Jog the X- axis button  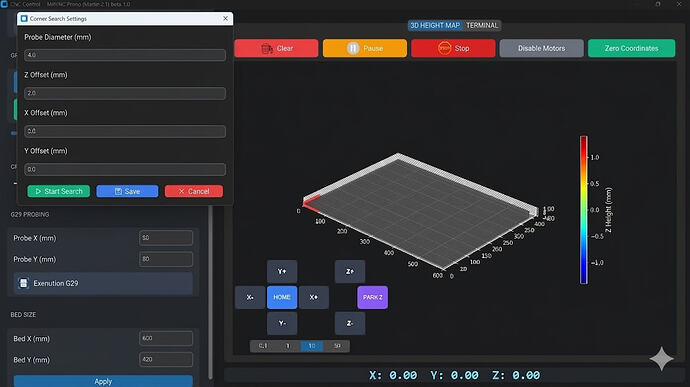tap(250, 297)
